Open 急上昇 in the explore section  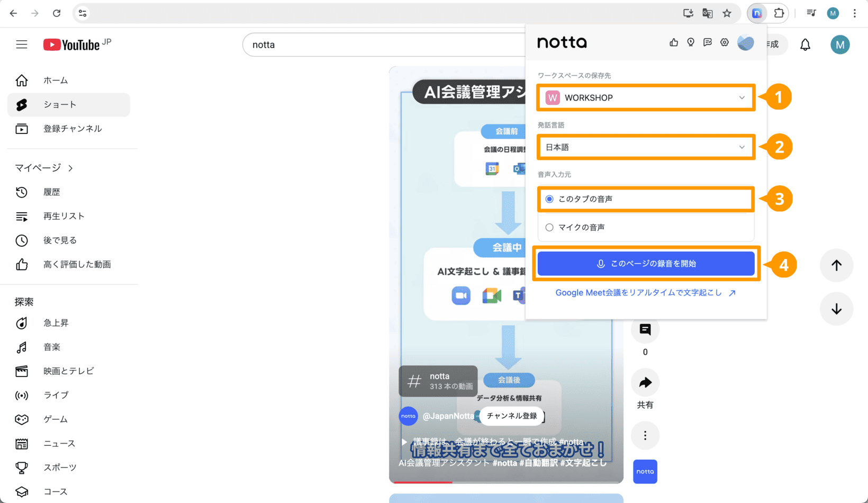(x=69, y=323)
